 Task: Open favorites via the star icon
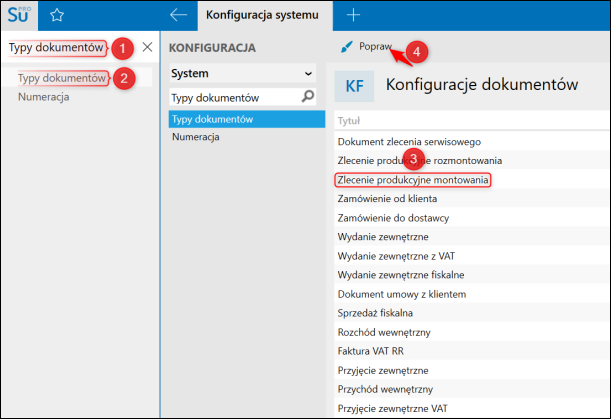pyautogui.click(x=57, y=15)
